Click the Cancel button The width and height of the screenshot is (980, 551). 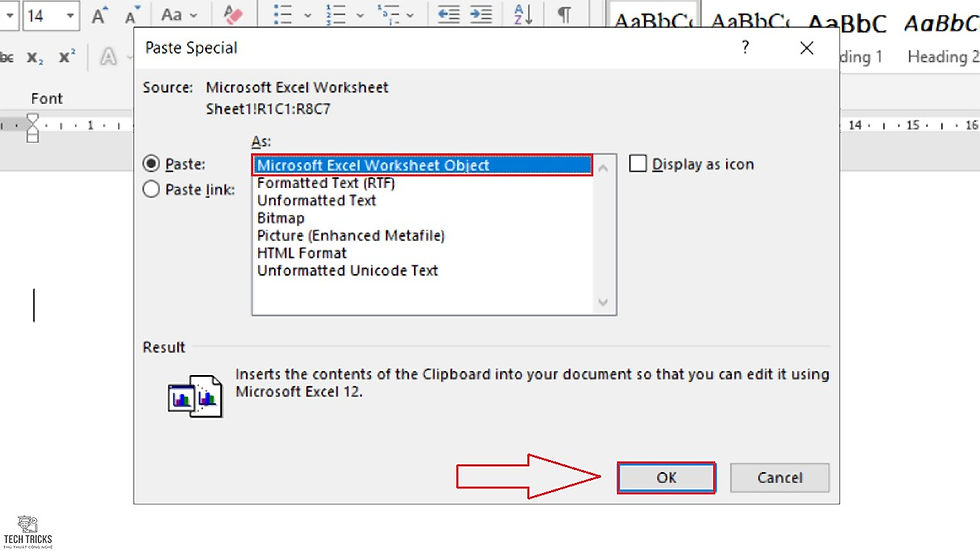[779, 478]
